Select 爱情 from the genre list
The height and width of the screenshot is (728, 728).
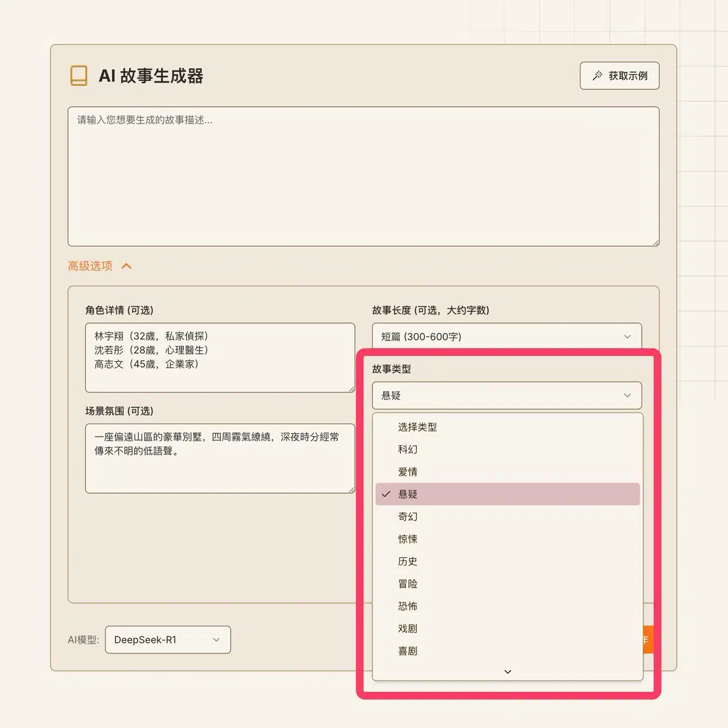pyautogui.click(x=408, y=472)
